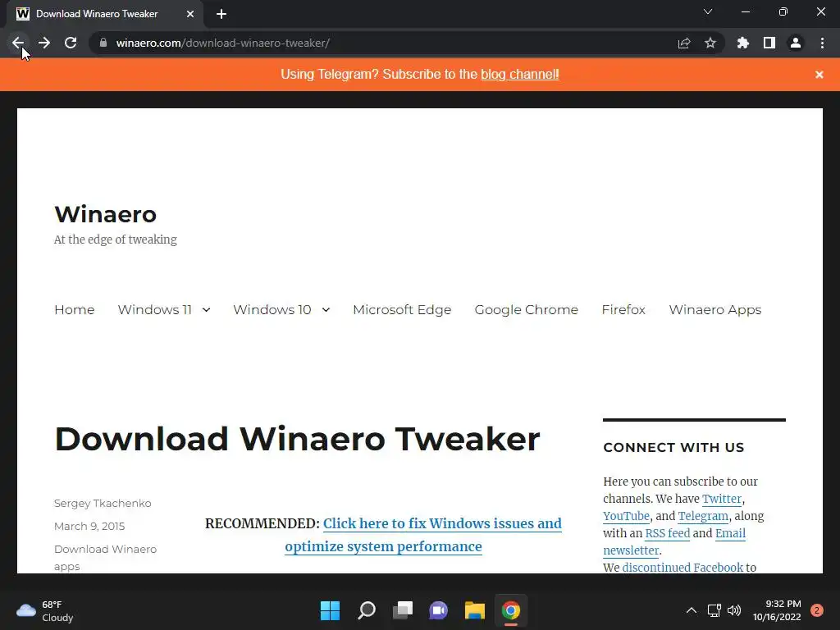This screenshot has width=840, height=630.
Task: Share this page from the address bar
Action: click(684, 43)
